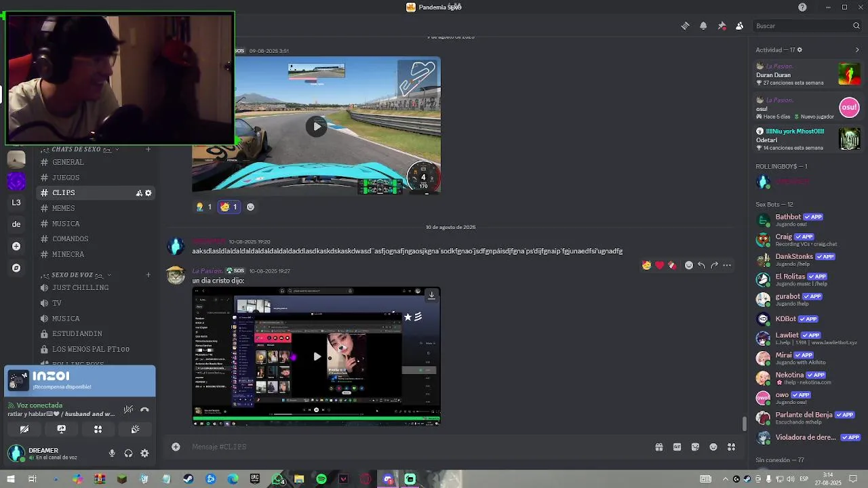Open the MINECRA text channel
This screenshot has height=488, width=868.
pos(97,254)
